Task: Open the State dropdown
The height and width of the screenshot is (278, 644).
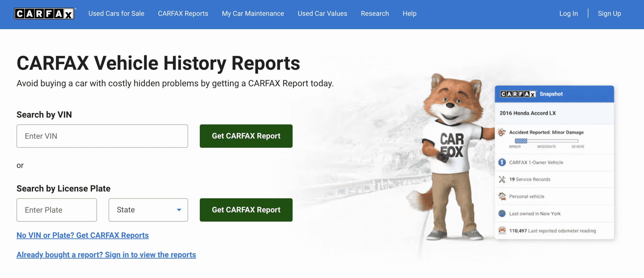Action: pyautogui.click(x=148, y=210)
